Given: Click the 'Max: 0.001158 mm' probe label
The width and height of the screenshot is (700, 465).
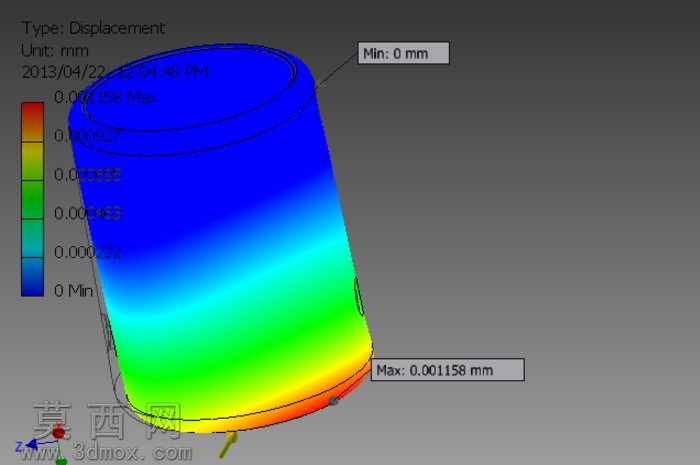Looking at the screenshot, I should (447, 370).
